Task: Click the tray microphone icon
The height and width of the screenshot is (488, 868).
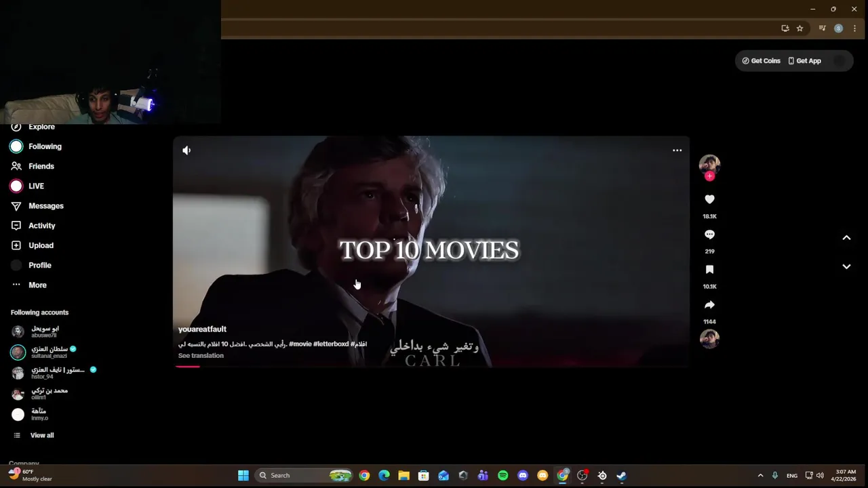Action: (x=774, y=476)
